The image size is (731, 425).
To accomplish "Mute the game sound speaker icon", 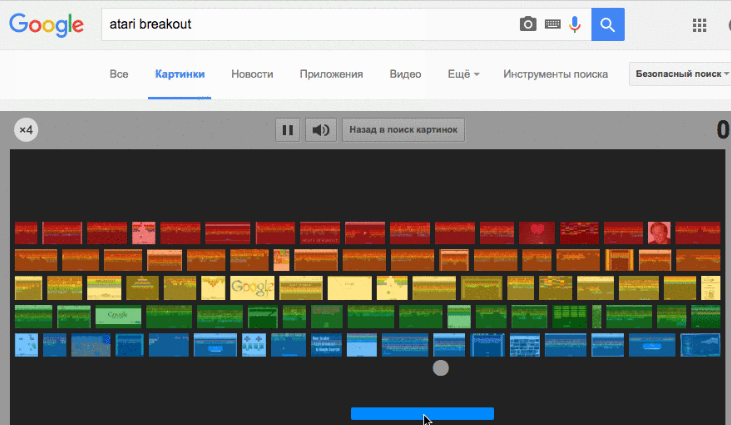I will pyautogui.click(x=321, y=130).
